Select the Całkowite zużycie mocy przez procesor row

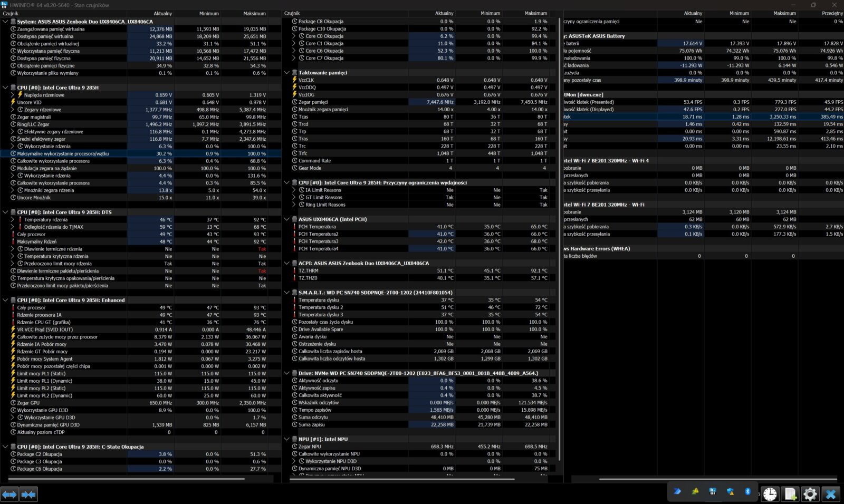click(57, 337)
